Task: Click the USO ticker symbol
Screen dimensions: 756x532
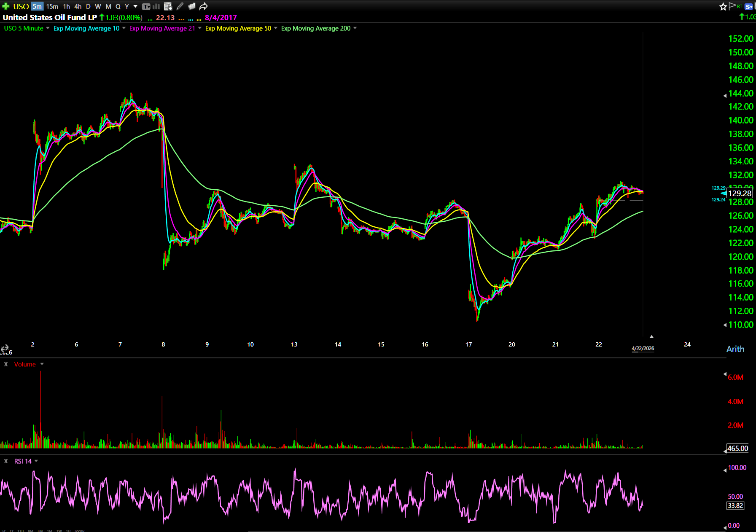Action: 21,6
